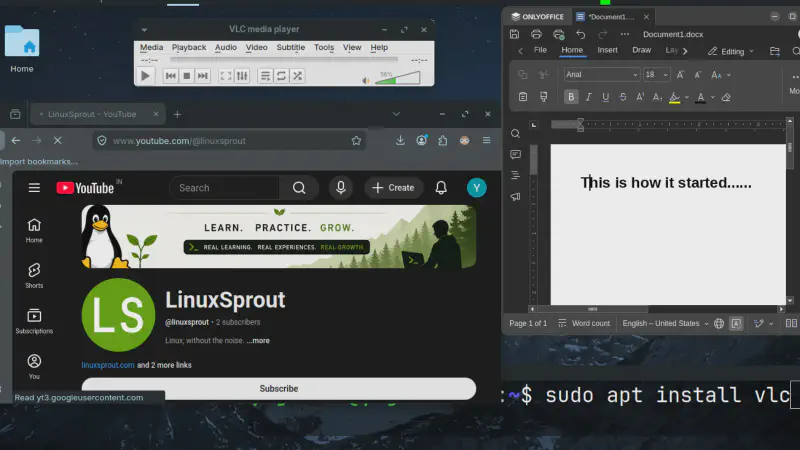Save the document in ONLYOFFICE
The width and height of the screenshot is (800, 450).
coord(514,34)
